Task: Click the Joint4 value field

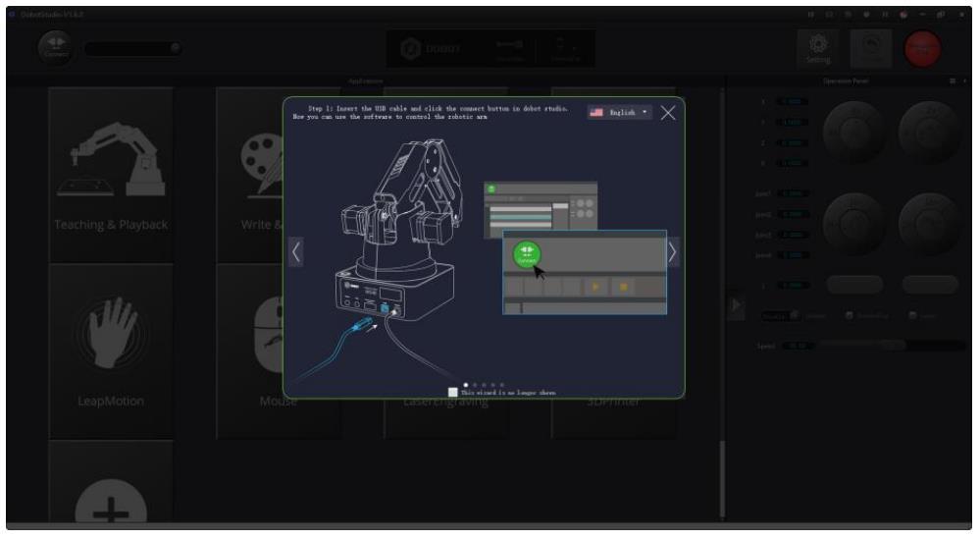Action: point(793,255)
